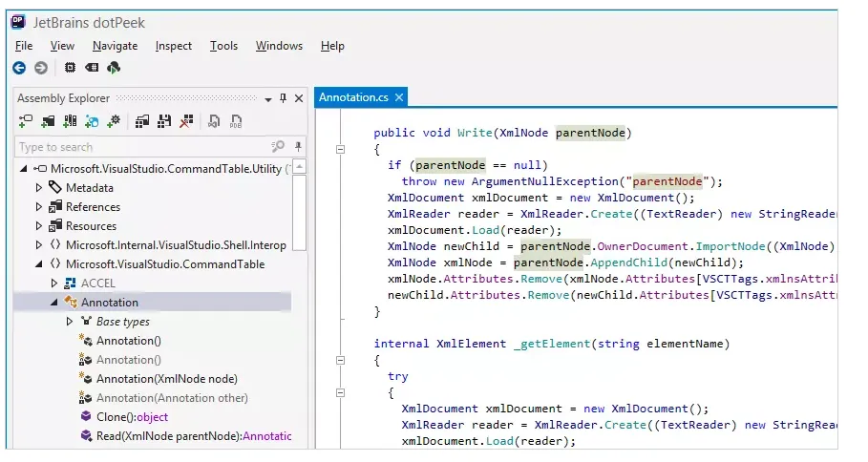Open the Tools menu
The width and height of the screenshot is (868, 462).
click(x=223, y=46)
